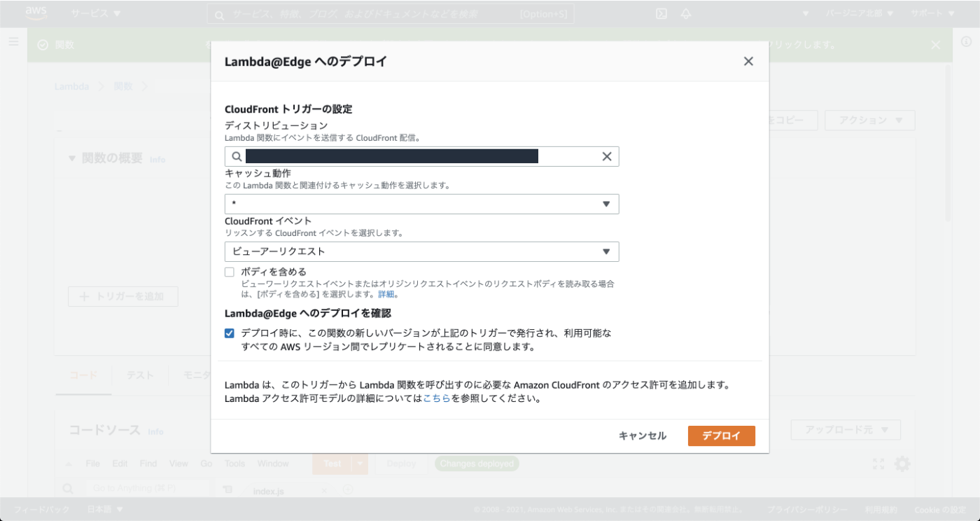The width and height of the screenshot is (980, 521).
Task: Select the index.js editor tab
Action: pyautogui.click(x=269, y=492)
